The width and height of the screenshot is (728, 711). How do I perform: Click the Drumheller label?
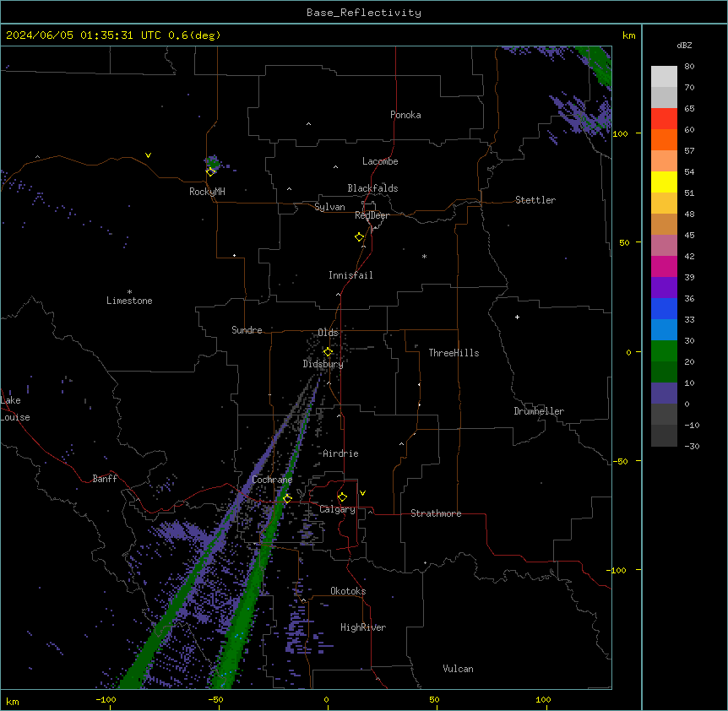click(x=539, y=411)
